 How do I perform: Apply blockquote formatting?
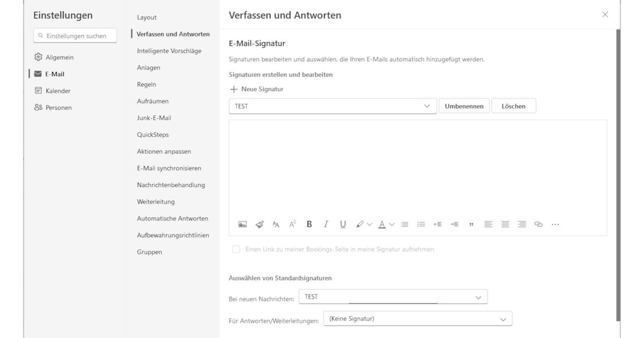coord(471,224)
